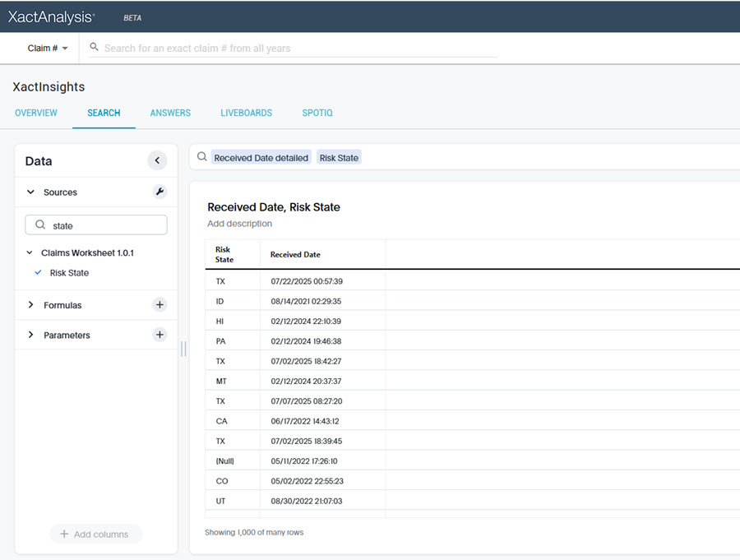740x560 pixels.
Task: Collapse the Sources section
Action: [31, 192]
